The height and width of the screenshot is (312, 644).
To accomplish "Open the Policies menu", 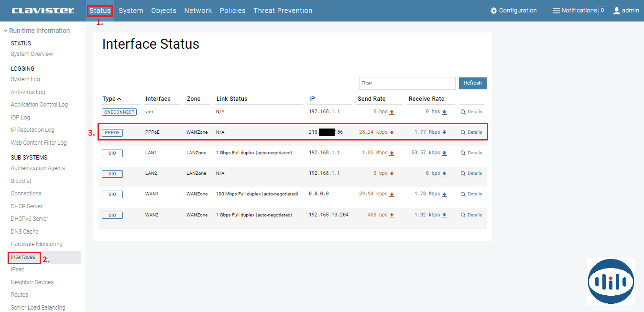I will pyautogui.click(x=232, y=11).
